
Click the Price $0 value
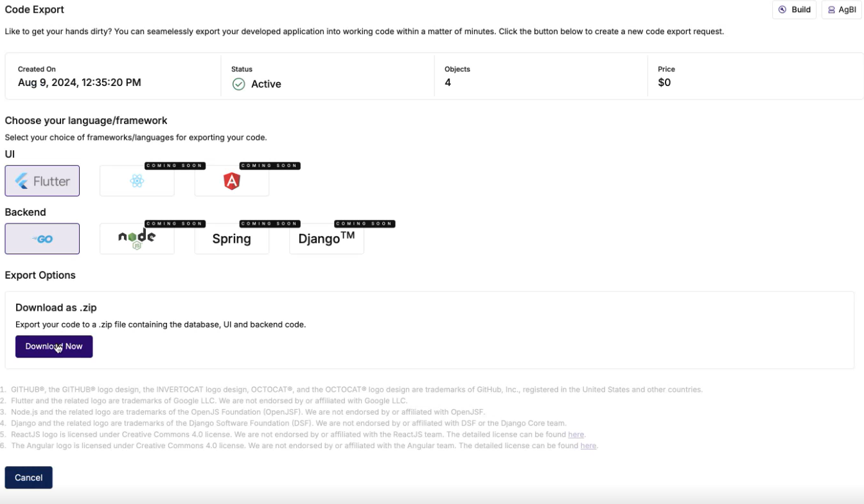coord(664,83)
